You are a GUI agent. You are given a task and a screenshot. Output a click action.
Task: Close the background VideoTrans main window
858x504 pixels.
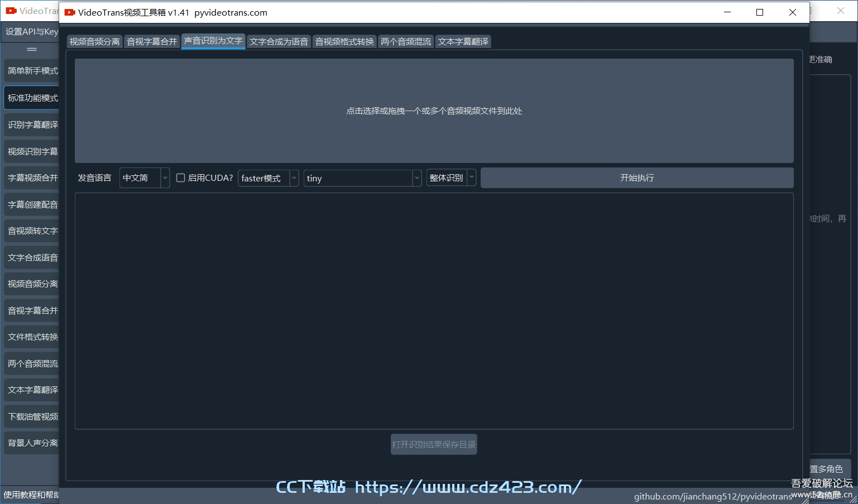click(x=841, y=11)
